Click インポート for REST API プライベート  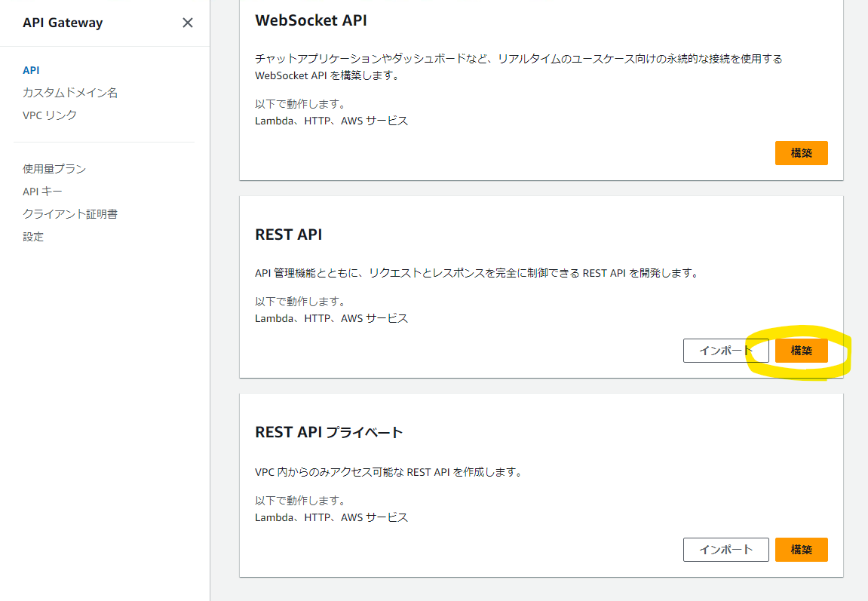[x=725, y=550]
